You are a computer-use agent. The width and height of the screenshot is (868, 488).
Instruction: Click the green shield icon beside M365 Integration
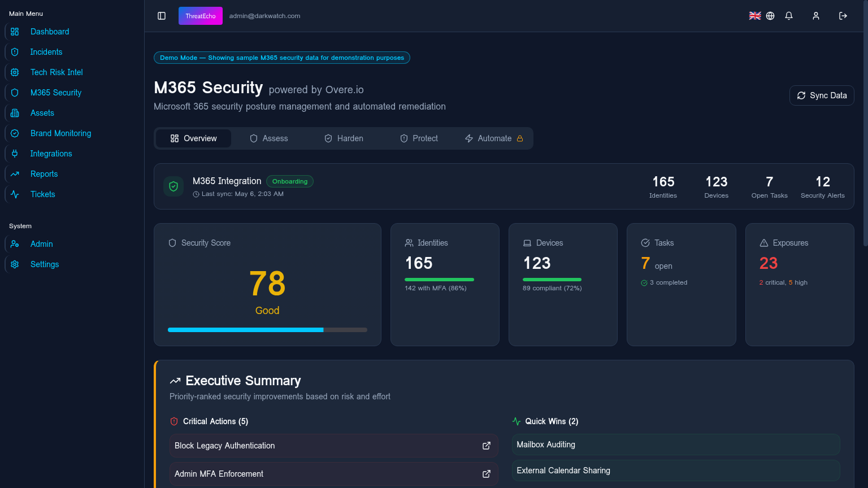(x=173, y=186)
